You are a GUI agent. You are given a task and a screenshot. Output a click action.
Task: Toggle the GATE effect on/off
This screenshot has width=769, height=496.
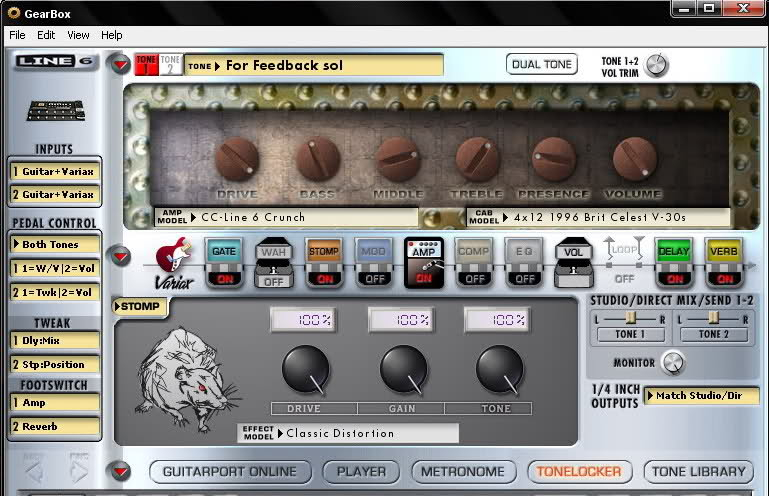pos(224,279)
